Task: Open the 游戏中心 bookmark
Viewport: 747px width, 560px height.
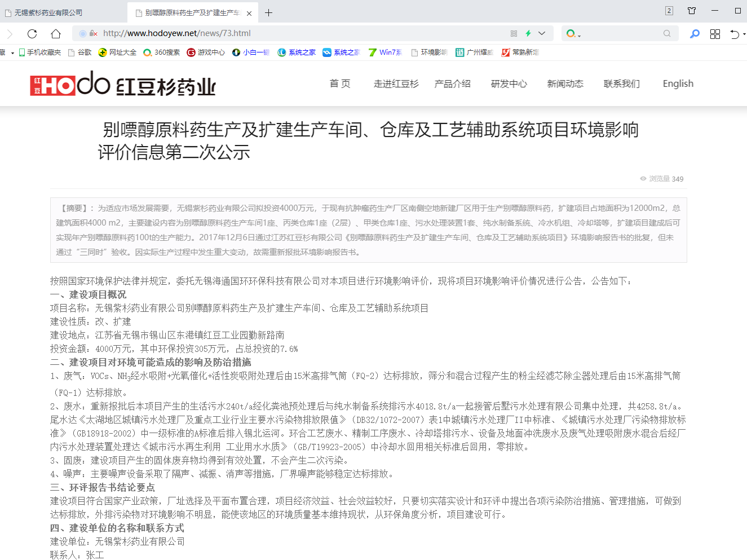Action: (206, 52)
